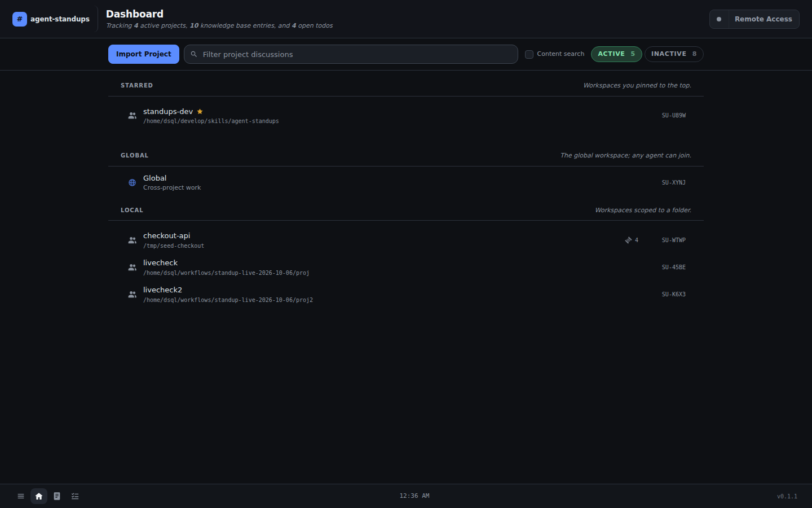The height and width of the screenshot is (508, 812).
Task: Open the hamburger menu in bottom bar
Action: click(x=21, y=496)
